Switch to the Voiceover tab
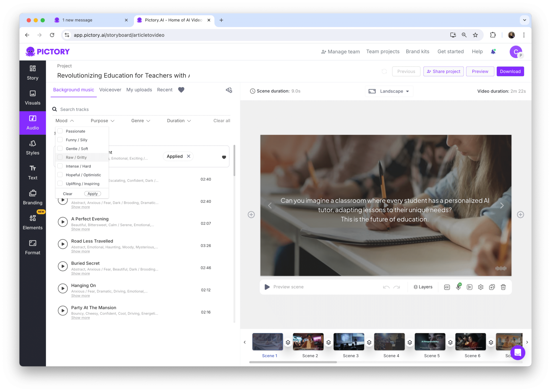 [x=109, y=89]
